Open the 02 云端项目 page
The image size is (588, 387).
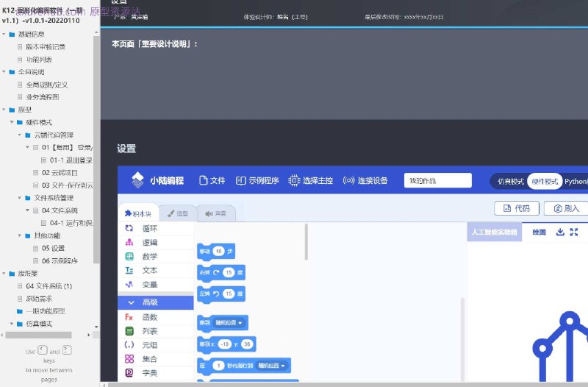pyautogui.click(x=60, y=173)
